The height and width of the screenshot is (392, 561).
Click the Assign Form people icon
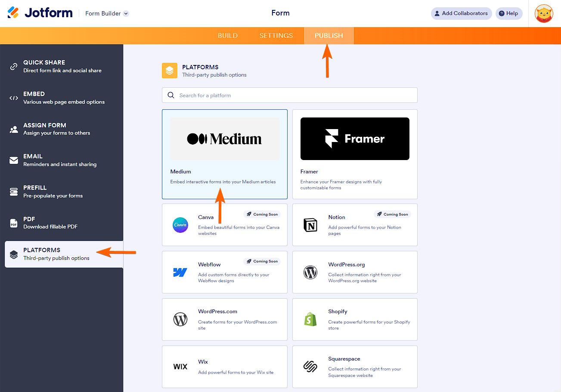pos(14,129)
